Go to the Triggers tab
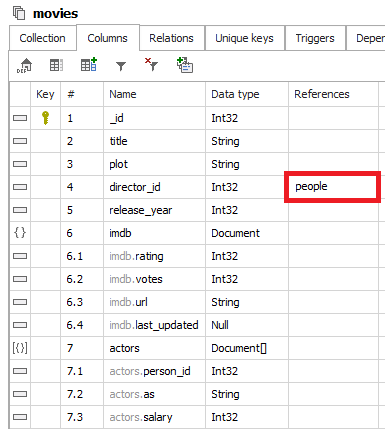This screenshot has width=391, height=436. pos(315,38)
